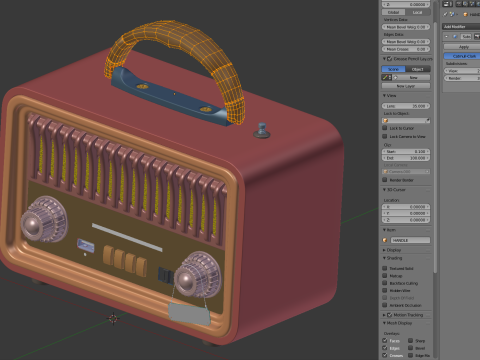
Task: Enable Textured Solid checkbox
Action: (385, 268)
